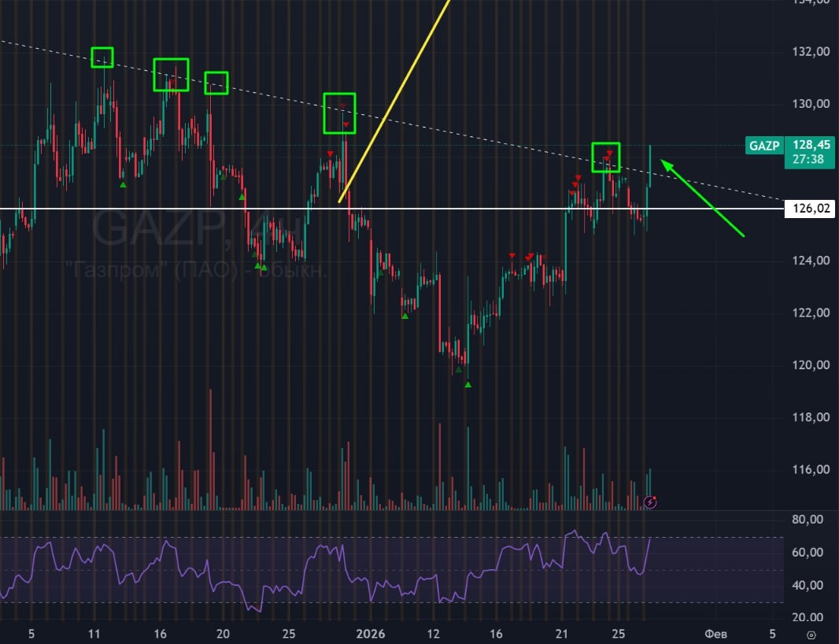Open chart settings hexagon icon at corner
Screen dimensions: 839x644
[x=811, y=635]
